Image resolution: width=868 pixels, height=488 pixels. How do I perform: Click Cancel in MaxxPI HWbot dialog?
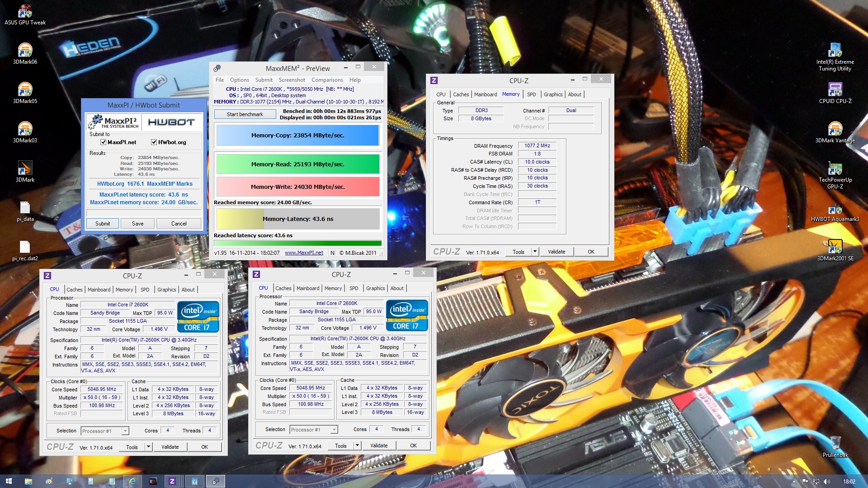point(179,224)
